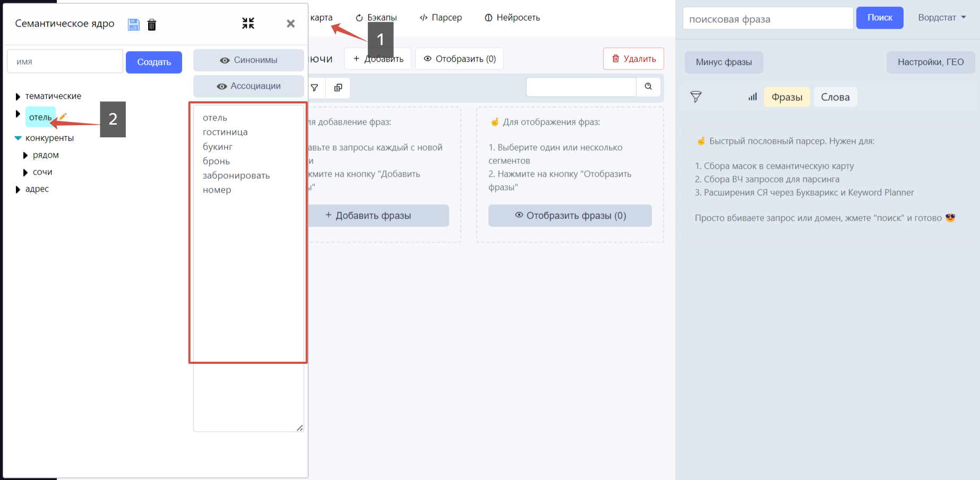Open the Бэкапы menu item

point(376,18)
